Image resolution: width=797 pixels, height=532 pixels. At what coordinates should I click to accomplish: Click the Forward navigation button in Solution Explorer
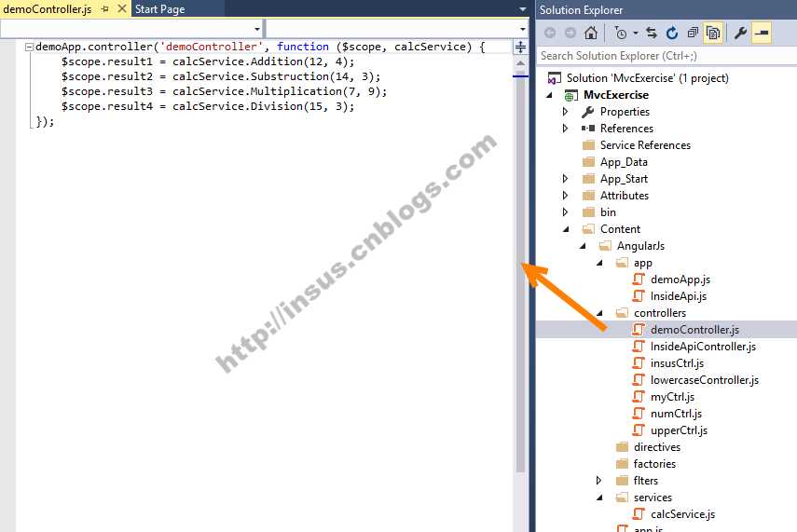(570, 33)
